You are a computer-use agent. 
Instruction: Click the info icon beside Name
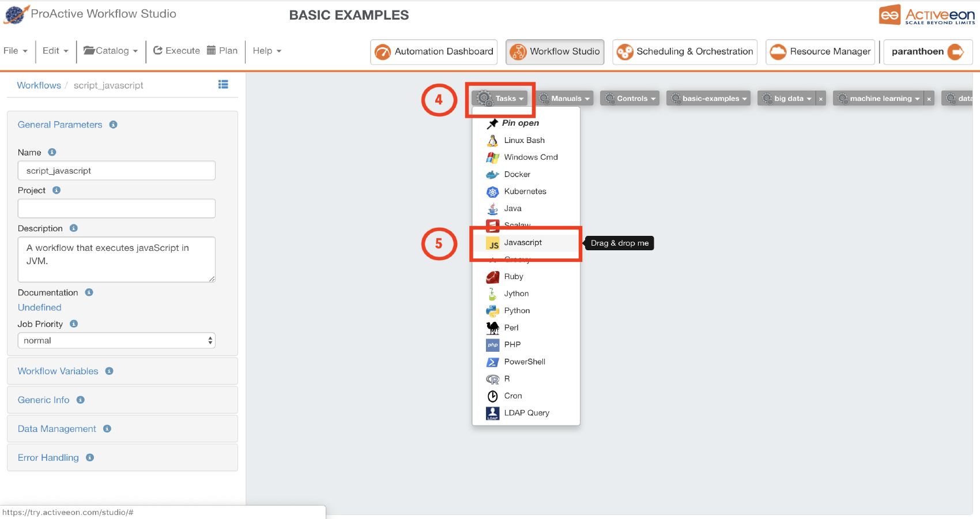pos(52,152)
